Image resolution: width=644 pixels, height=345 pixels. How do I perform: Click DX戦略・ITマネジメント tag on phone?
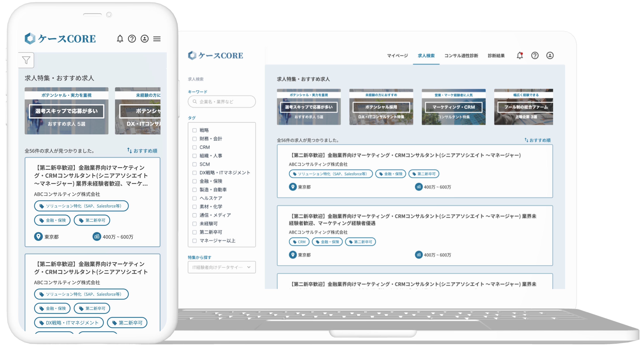tap(69, 322)
